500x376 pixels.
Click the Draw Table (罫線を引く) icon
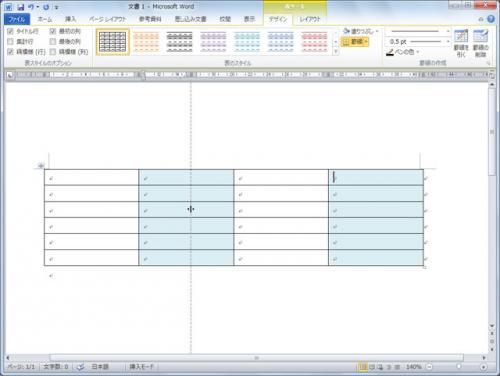tap(461, 43)
